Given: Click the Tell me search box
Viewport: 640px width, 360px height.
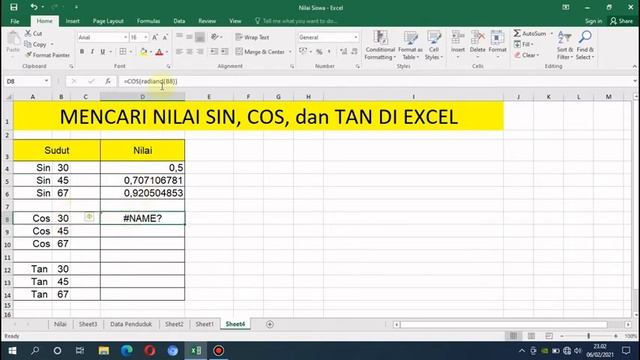Looking at the screenshot, I should pos(297,21).
